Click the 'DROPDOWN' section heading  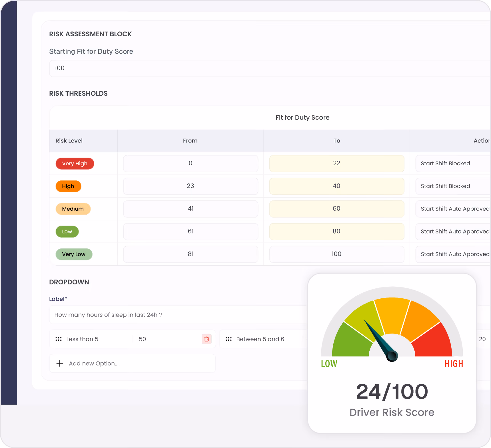pyautogui.click(x=69, y=282)
